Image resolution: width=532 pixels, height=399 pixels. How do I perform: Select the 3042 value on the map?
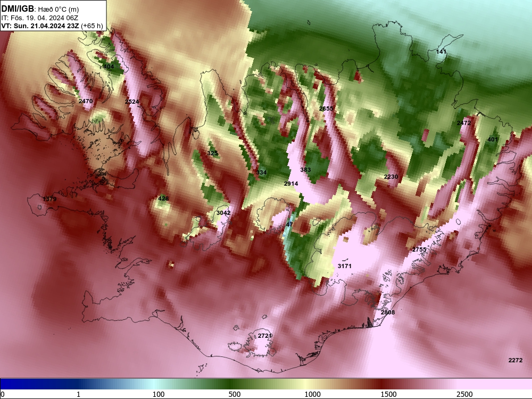(223, 213)
